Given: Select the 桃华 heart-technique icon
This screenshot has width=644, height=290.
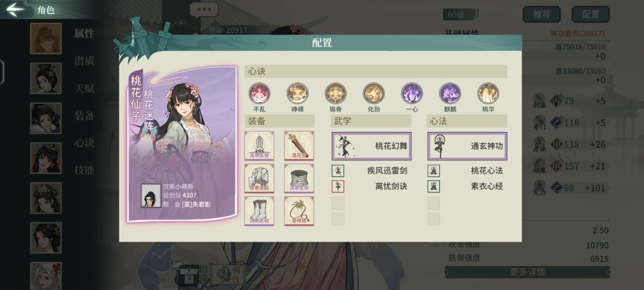Looking at the screenshot, I should 488,93.
